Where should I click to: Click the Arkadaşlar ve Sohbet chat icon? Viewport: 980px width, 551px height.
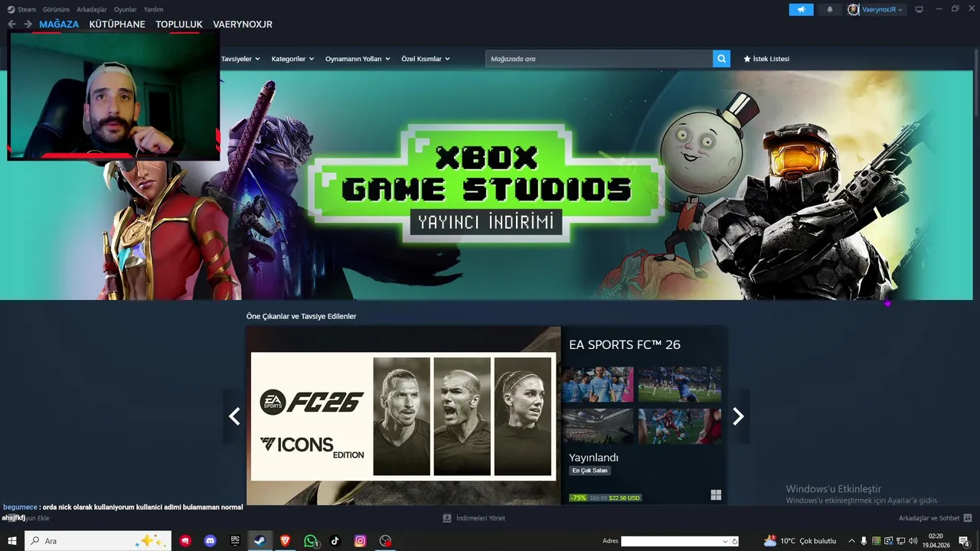[x=968, y=518]
